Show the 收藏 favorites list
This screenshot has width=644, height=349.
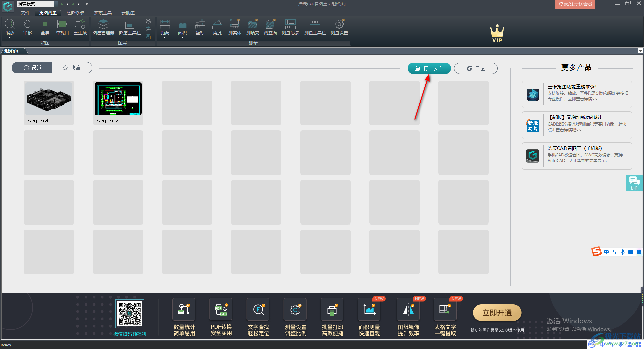72,68
